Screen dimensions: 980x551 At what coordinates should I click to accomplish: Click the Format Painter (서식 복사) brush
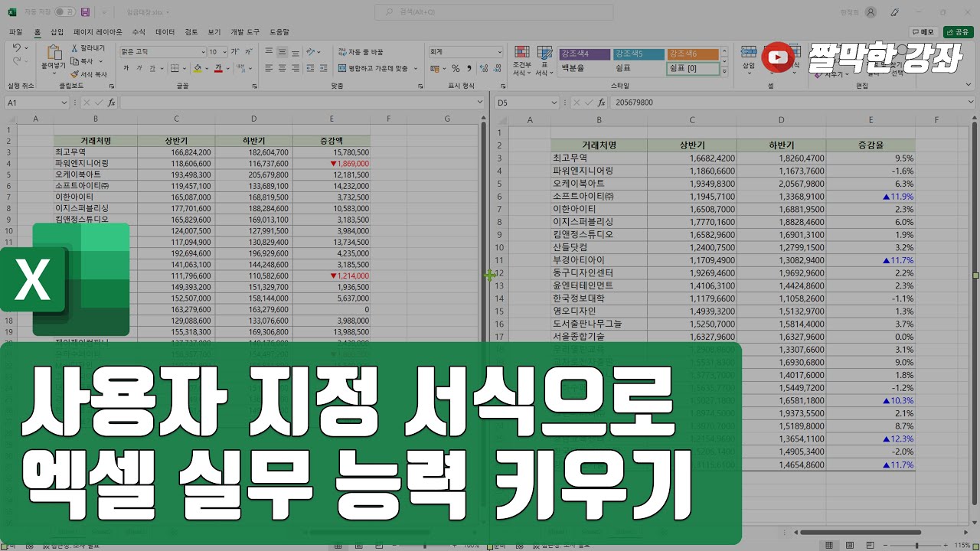click(74, 74)
